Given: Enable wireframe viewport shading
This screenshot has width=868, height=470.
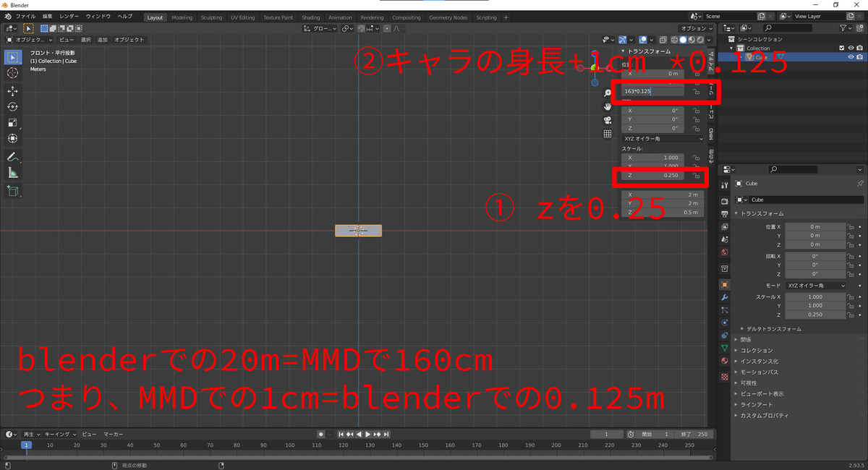Looking at the screenshot, I should [674, 39].
